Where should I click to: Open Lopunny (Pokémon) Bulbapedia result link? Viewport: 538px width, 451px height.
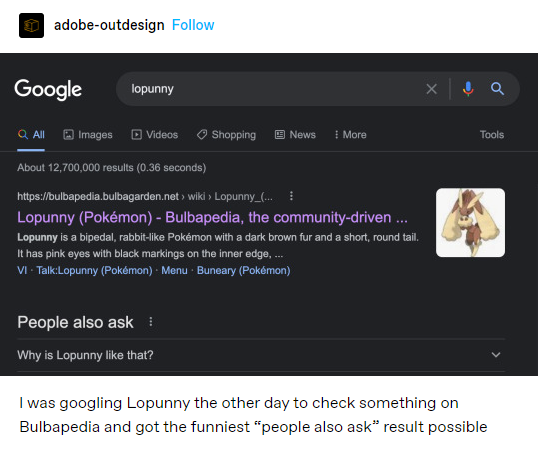pos(212,217)
